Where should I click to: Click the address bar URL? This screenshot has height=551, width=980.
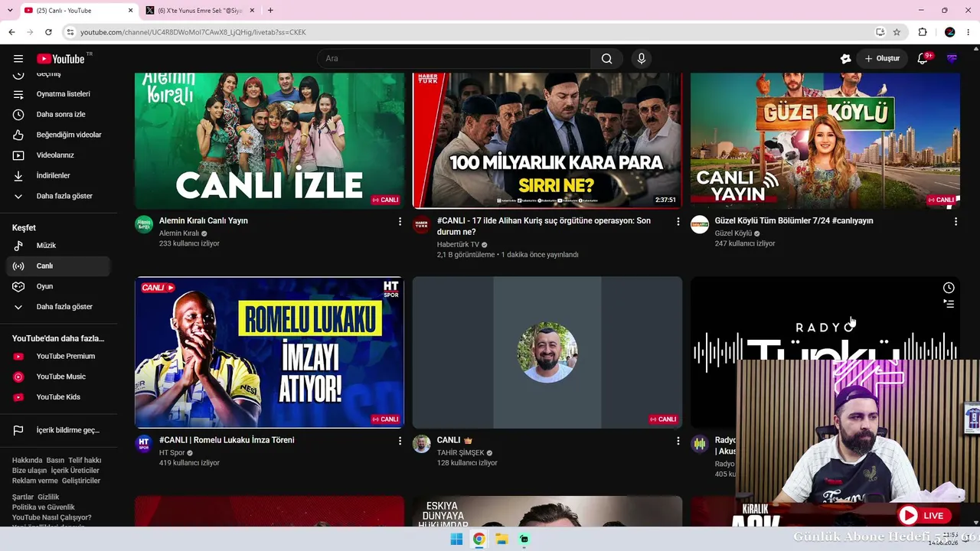click(x=193, y=32)
